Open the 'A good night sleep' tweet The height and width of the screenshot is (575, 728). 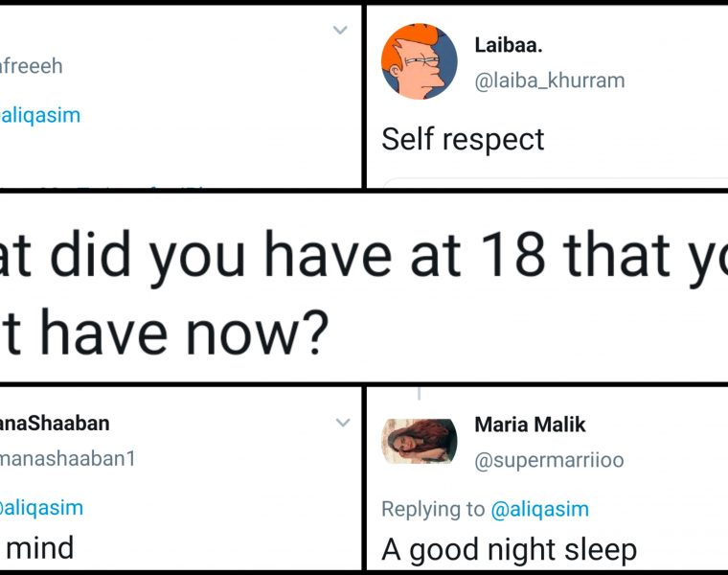pos(509,549)
